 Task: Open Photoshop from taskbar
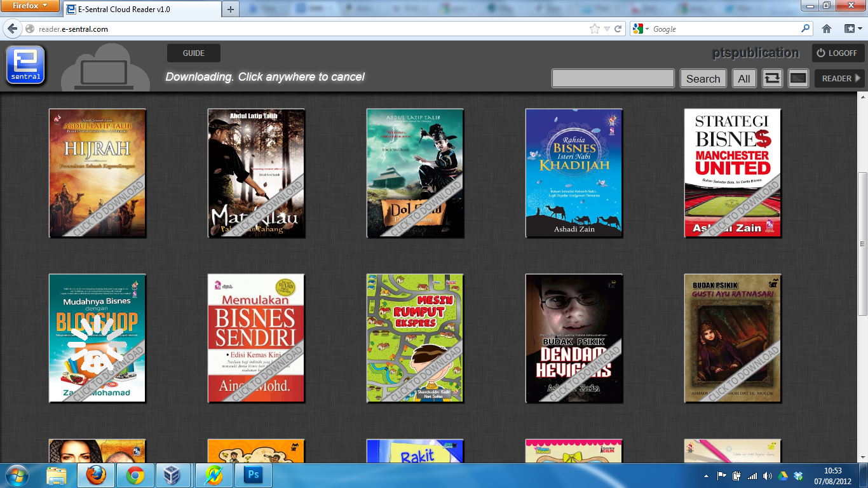(x=254, y=475)
